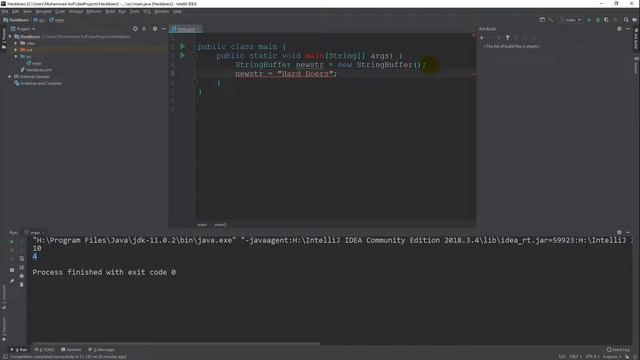Viewport: 640px width, 360px height.
Task: Expand External Libraries node
Action: [x=10, y=76]
